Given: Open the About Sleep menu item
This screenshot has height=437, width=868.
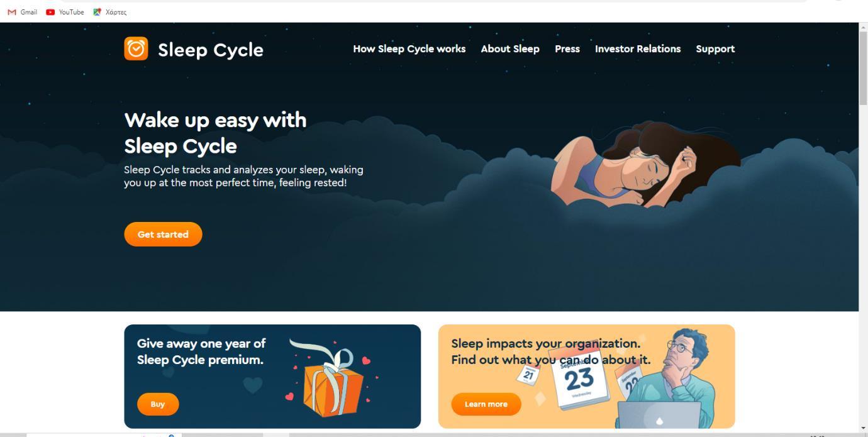Looking at the screenshot, I should click(x=510, y=48).
